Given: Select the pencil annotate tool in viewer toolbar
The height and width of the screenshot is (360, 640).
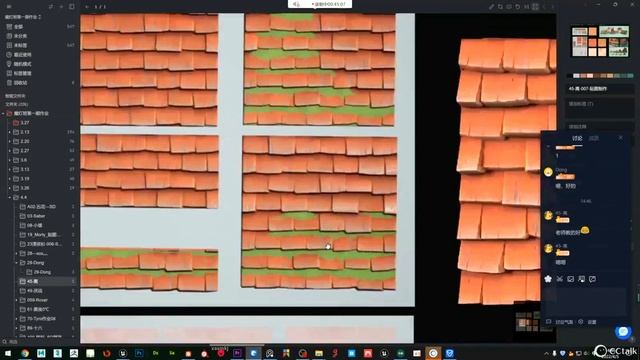Looking at the screenshot, I should click(491, 7).
